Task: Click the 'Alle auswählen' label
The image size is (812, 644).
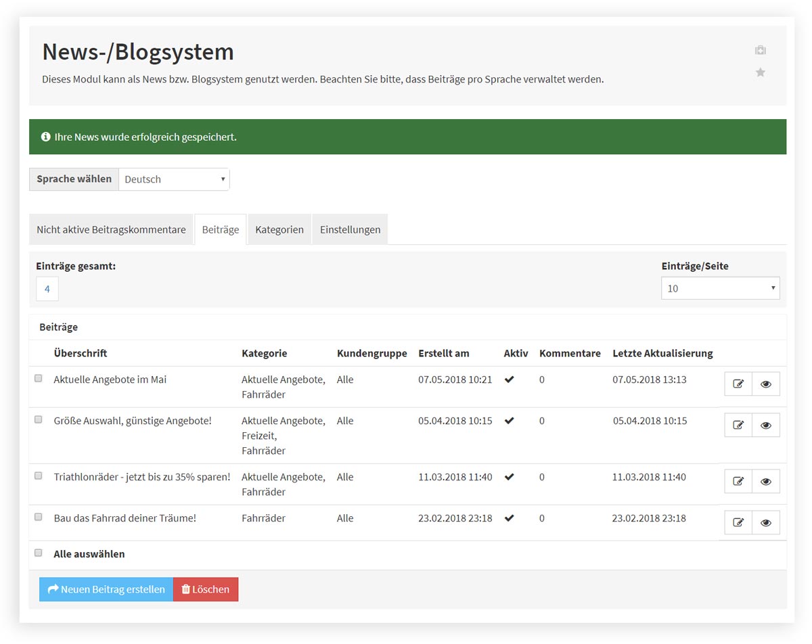Action: click(89, 553)
